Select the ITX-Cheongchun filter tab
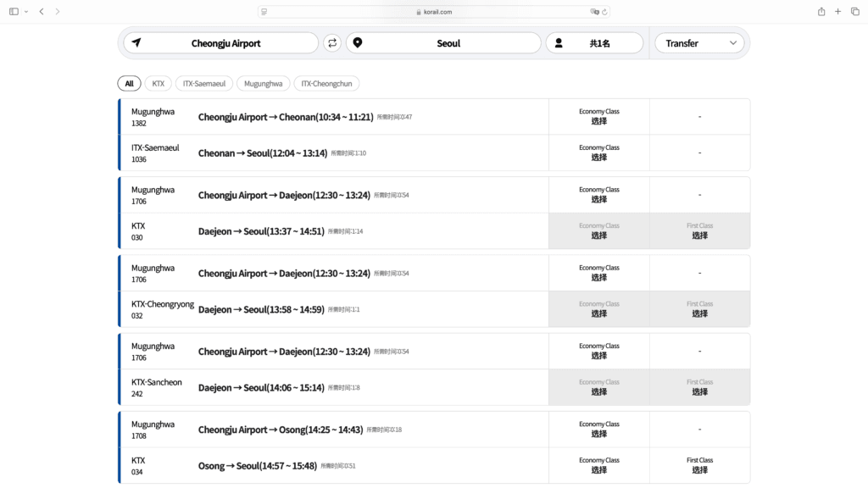 tap(326, 84)
